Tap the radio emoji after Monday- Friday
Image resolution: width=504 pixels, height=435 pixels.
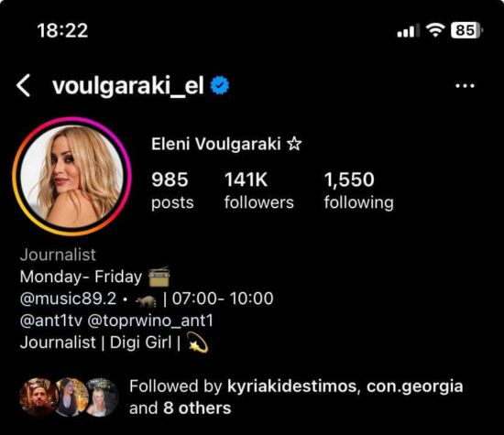[159, 277]
